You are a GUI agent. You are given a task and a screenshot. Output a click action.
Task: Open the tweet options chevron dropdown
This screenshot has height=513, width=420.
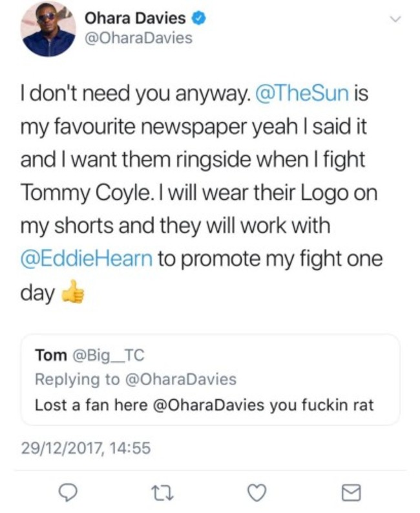394,21
